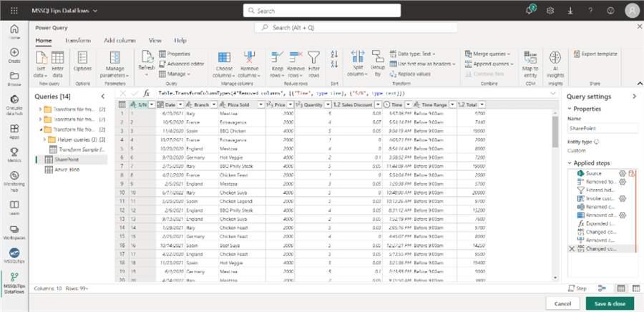The width and height of the screenshot is (644, 312).
Task: Open Merge queries dropdown
Action: (x=487, y=54)
